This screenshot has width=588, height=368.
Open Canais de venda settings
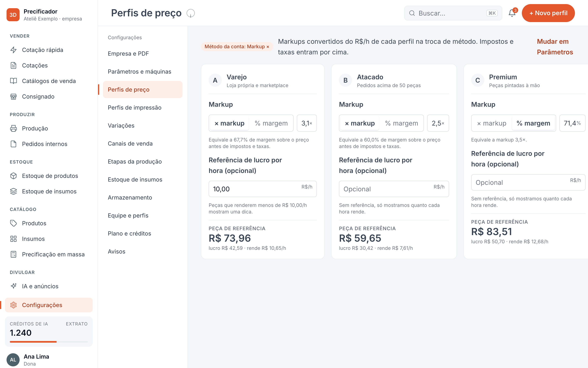[143, 144]
